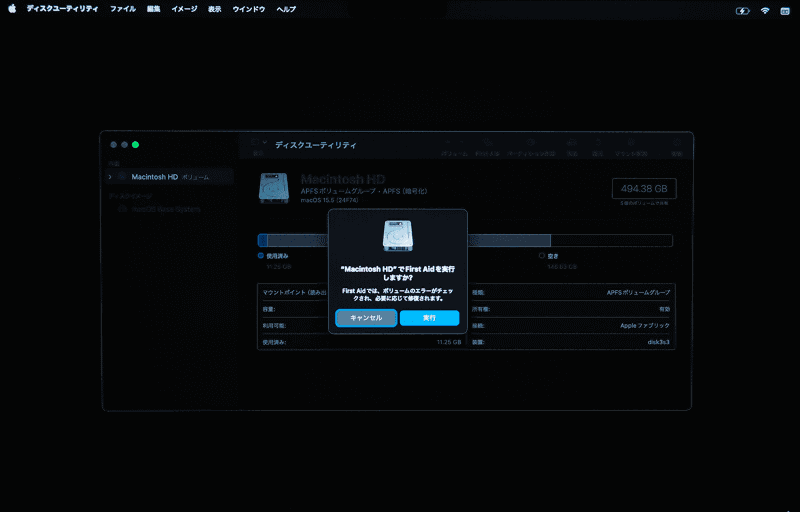This screenshot has height=512, width=800.
Task: Click the APFSボリュームグループ type value in table
Action: click(x=638, y=293)
